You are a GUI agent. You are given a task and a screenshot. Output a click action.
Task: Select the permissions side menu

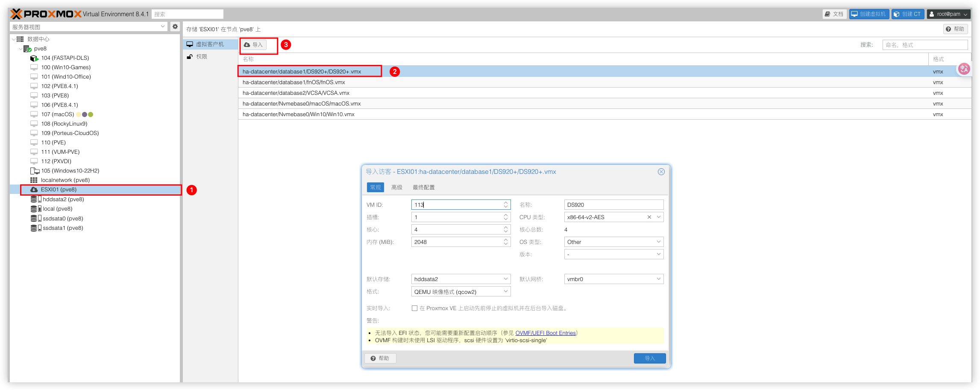[x=210, y=56]
